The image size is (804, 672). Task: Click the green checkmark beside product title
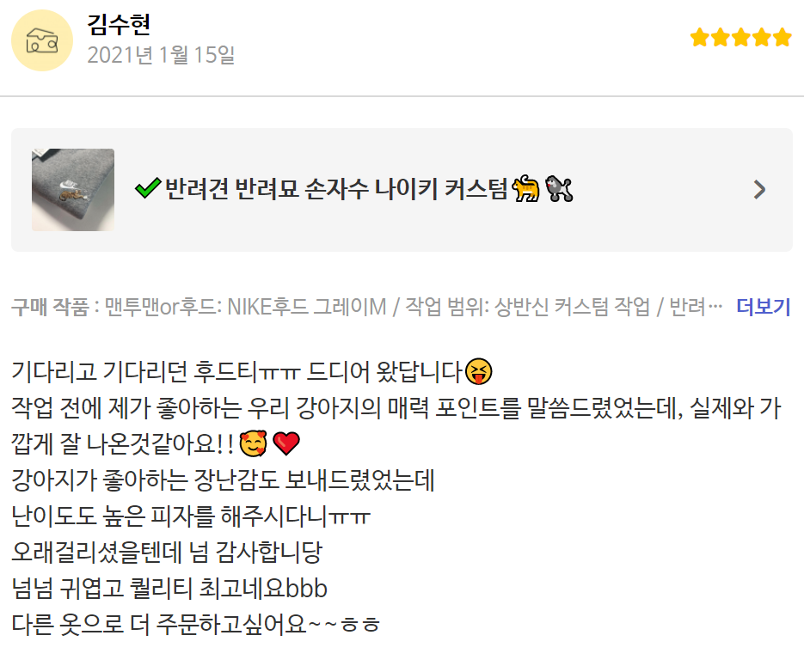point(148,189)
